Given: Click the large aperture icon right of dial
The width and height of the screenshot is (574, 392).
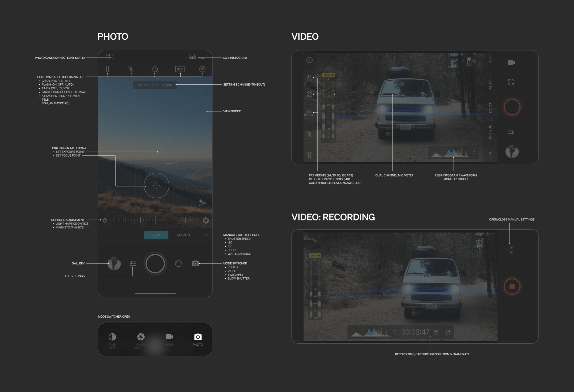Looking at the screenshot, I should (x=206, y=220).
